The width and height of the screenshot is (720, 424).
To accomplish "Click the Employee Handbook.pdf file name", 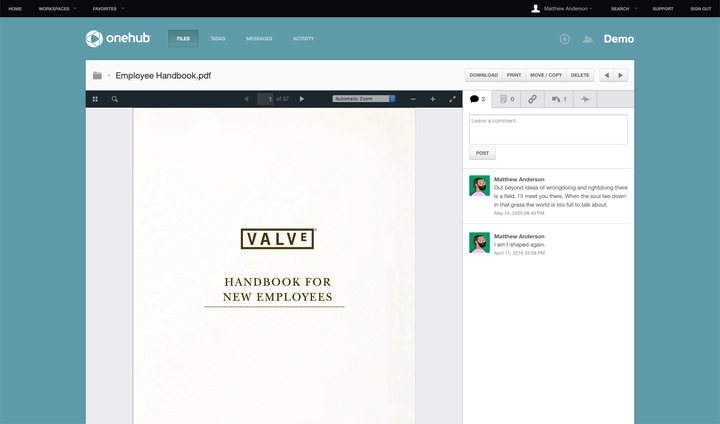I will (x=163, y=75).
